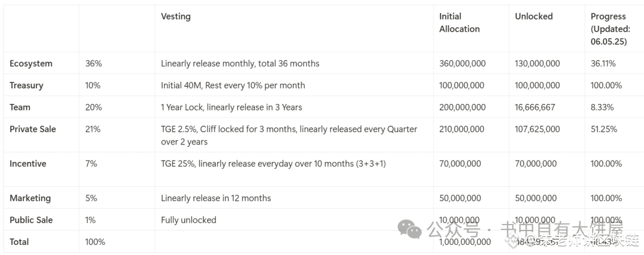Select the Ecosystem row label
Screen dimensions: 644x255
pyautogui.click(x=31, y=64)
